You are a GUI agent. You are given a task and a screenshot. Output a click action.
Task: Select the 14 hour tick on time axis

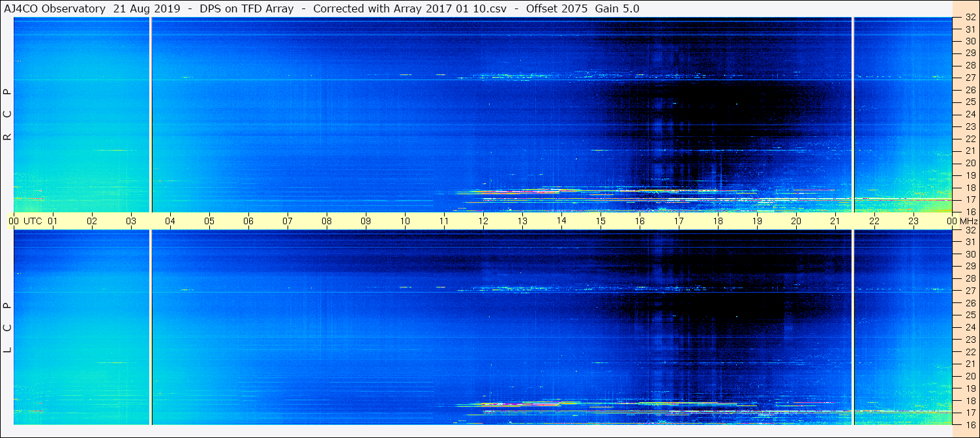[x=561, y=221]
